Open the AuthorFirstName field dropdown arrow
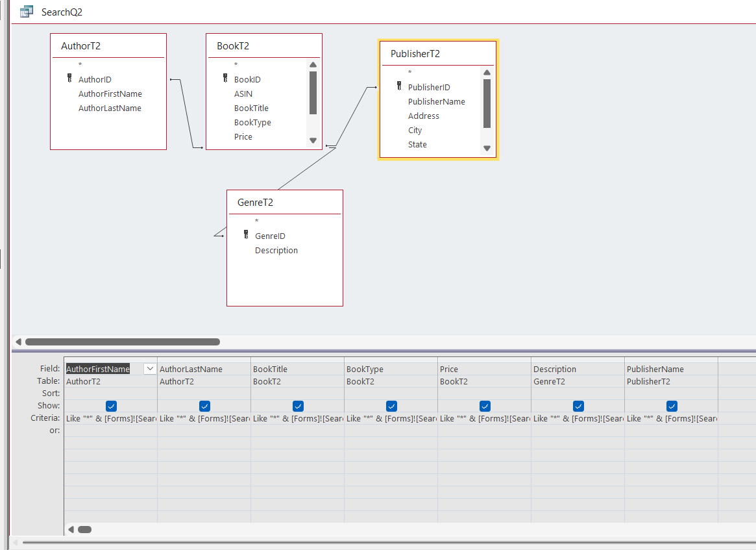This screenshot has width=756, height=550. pyautogui.click(x=150, y=369)
